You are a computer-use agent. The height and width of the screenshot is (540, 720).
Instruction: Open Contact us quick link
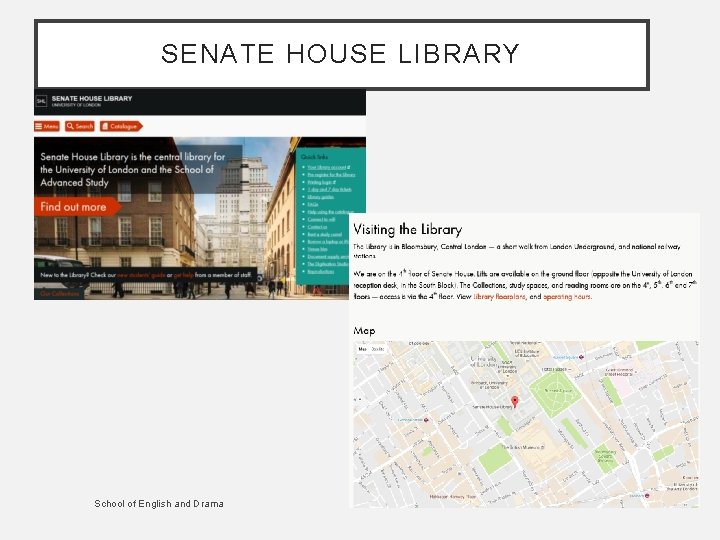(317, 227)
